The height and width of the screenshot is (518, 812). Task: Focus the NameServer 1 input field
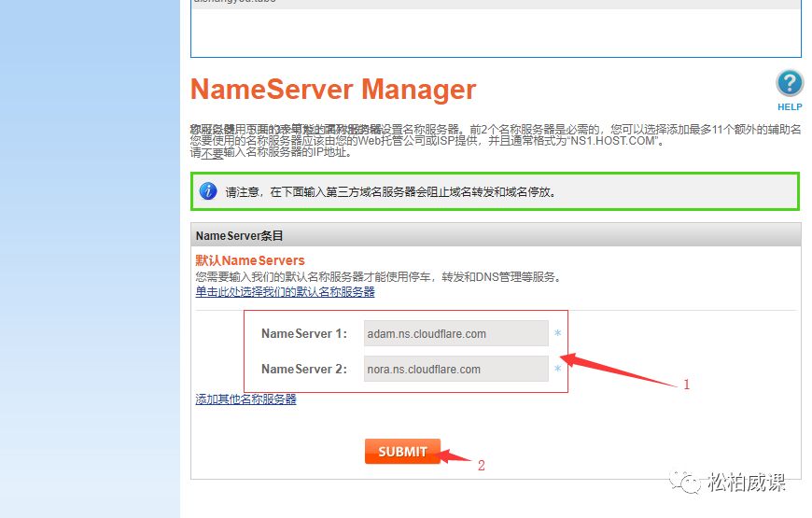click(x=455, y=333)
